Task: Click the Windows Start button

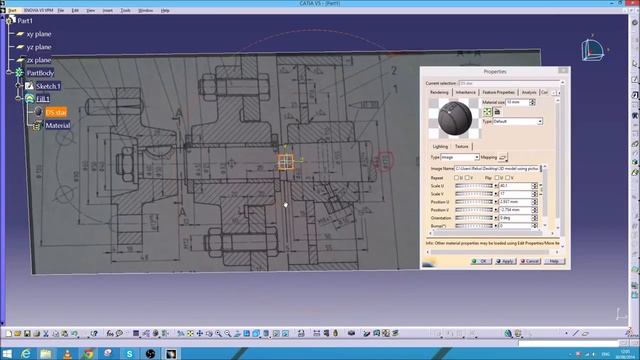Action: [x=7, y=353]
